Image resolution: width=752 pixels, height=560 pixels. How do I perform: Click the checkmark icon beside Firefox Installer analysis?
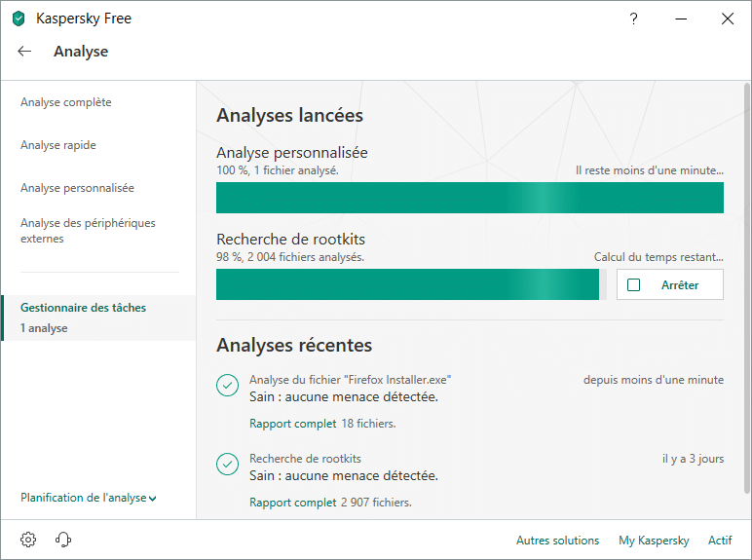point(227,385)
